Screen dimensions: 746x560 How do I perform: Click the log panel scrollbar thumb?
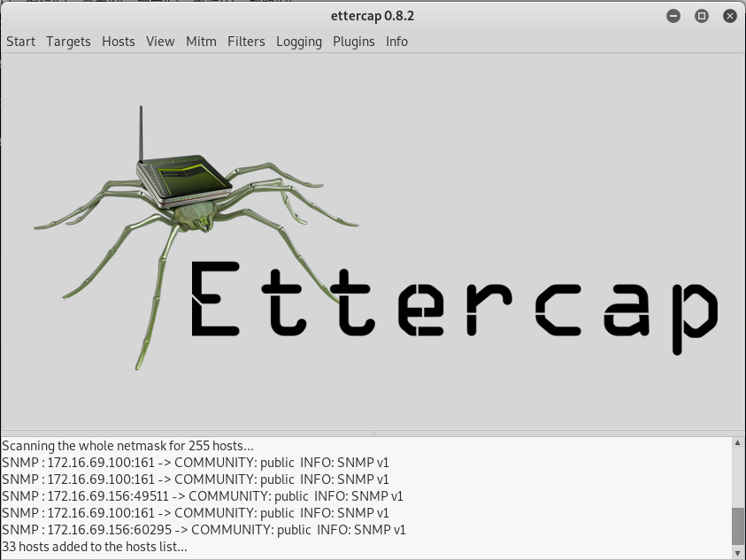(737, 525)
